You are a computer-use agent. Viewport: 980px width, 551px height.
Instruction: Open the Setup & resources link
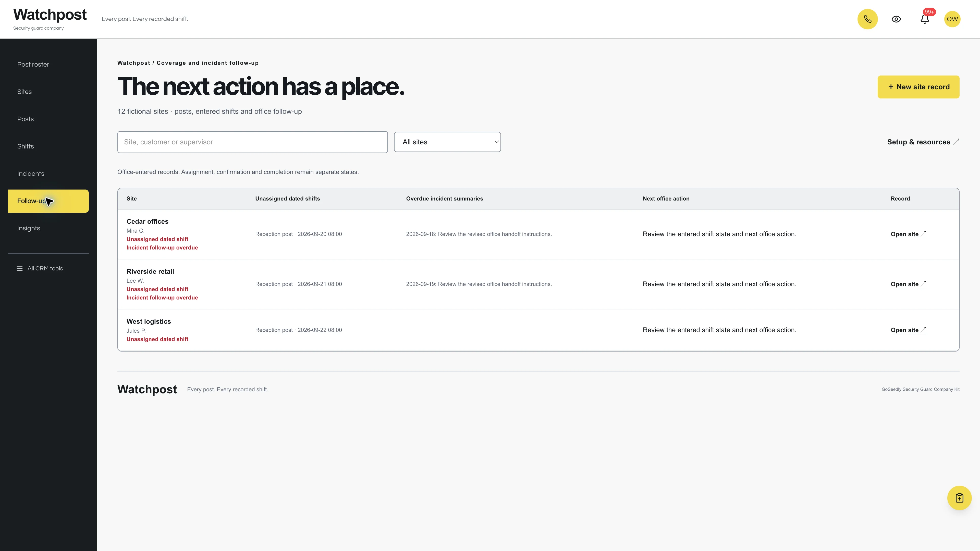pyautogui.click(x=923, y=142)
